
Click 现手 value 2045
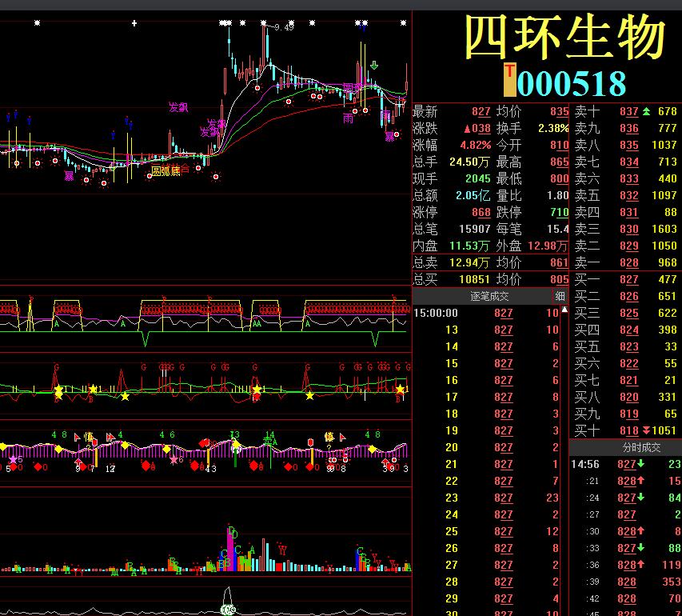[x=477, y=178]
